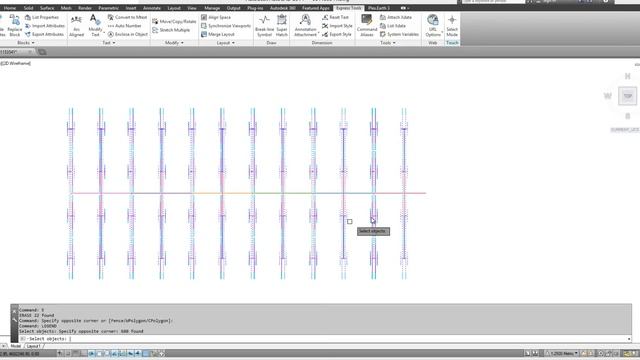Click the W compass direction on ViewCube
This screenshot has height=360, width=640.
point(608,96)
